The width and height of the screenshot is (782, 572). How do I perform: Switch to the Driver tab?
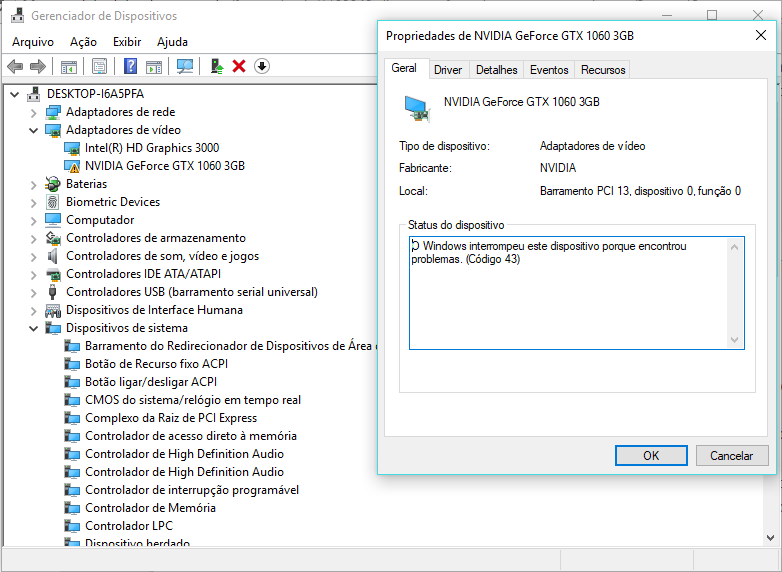(448, 70)
